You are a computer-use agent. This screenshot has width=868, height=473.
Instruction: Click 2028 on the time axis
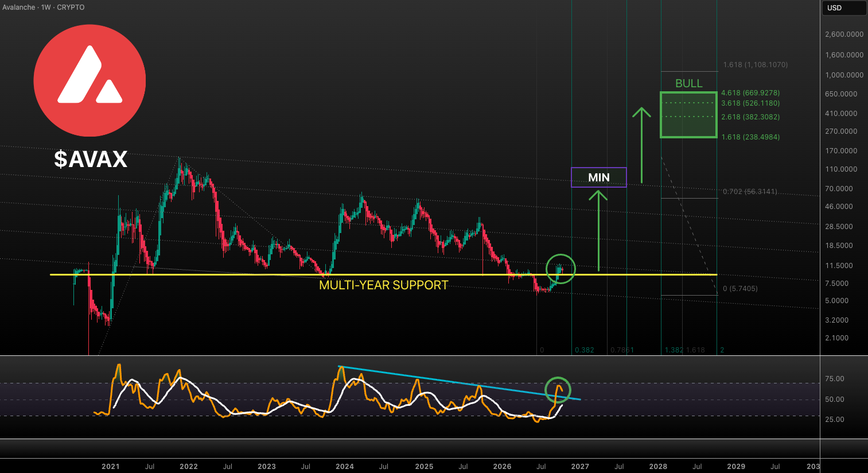pos(658,467)
